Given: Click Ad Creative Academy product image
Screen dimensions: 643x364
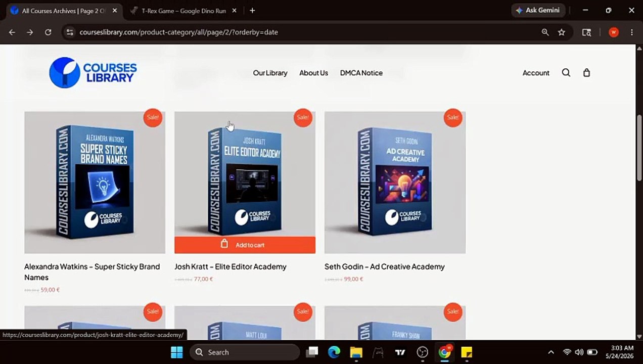Looking at the screenshot, I should tap(395, 182).
